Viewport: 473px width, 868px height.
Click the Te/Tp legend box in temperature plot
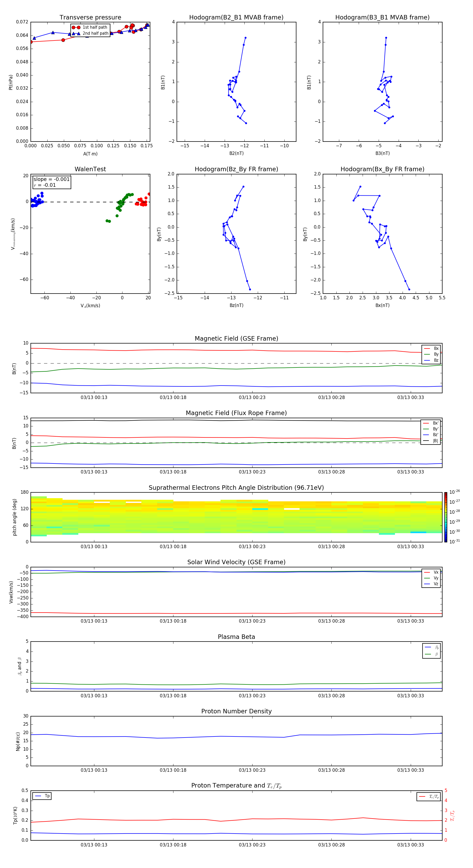[x=429, y=797]
